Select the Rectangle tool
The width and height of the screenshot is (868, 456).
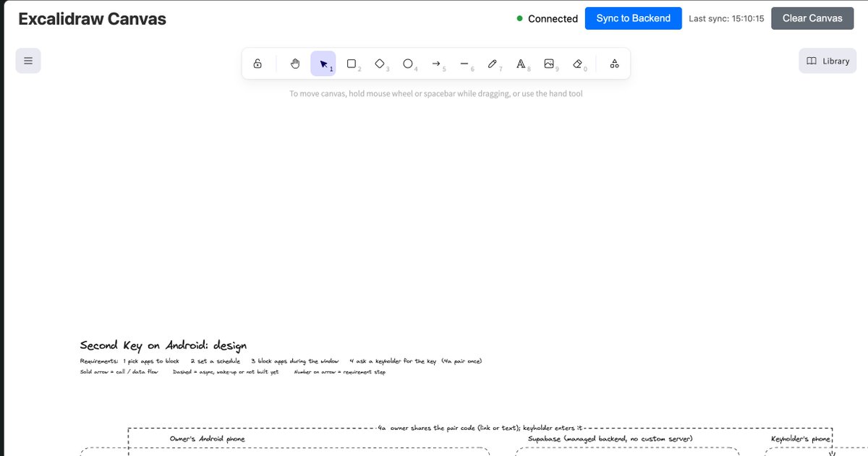click(352, 64)
